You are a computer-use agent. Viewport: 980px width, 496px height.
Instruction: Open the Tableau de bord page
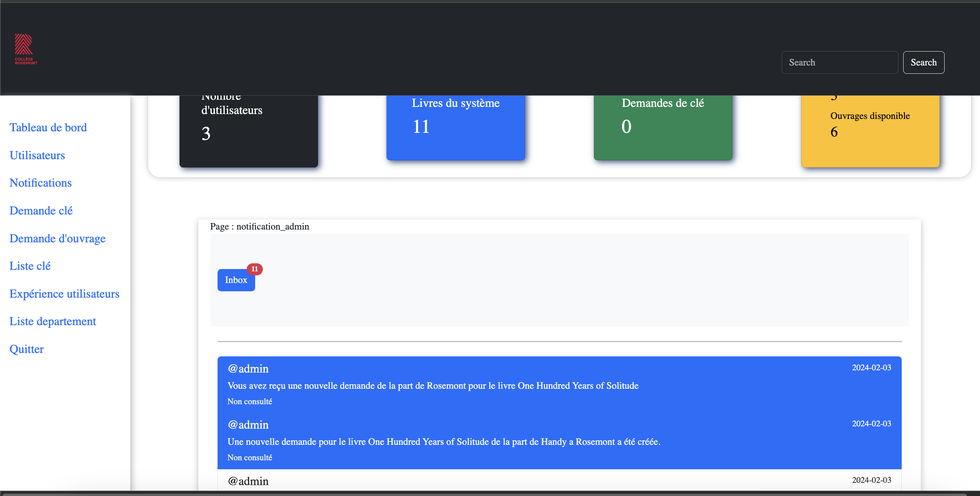(48, 127)
